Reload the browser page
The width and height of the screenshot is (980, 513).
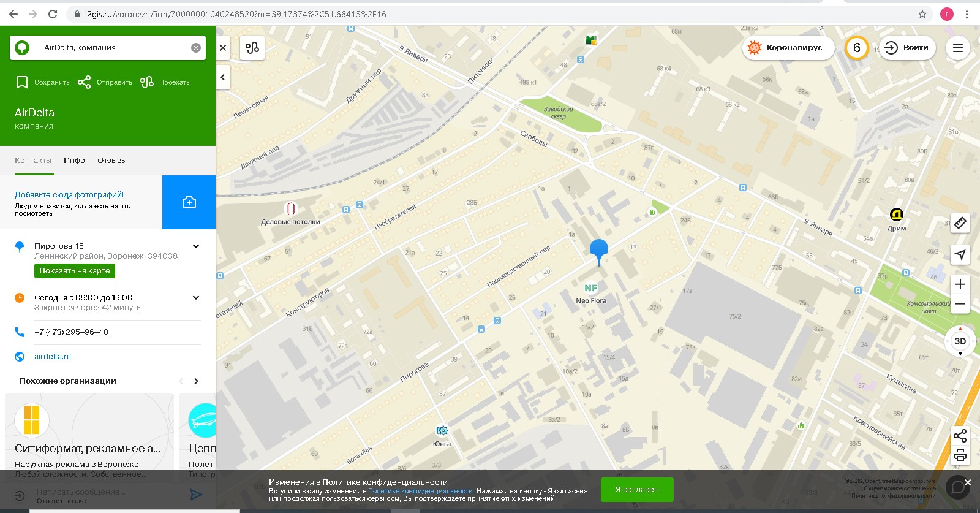point(53,14)
